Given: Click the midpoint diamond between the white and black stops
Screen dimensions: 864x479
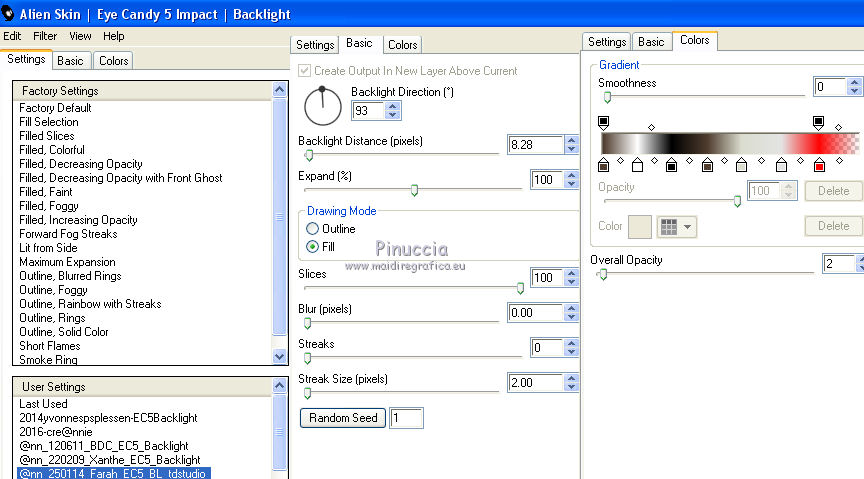Looking at the screenshot, I should tap(655, 161).
